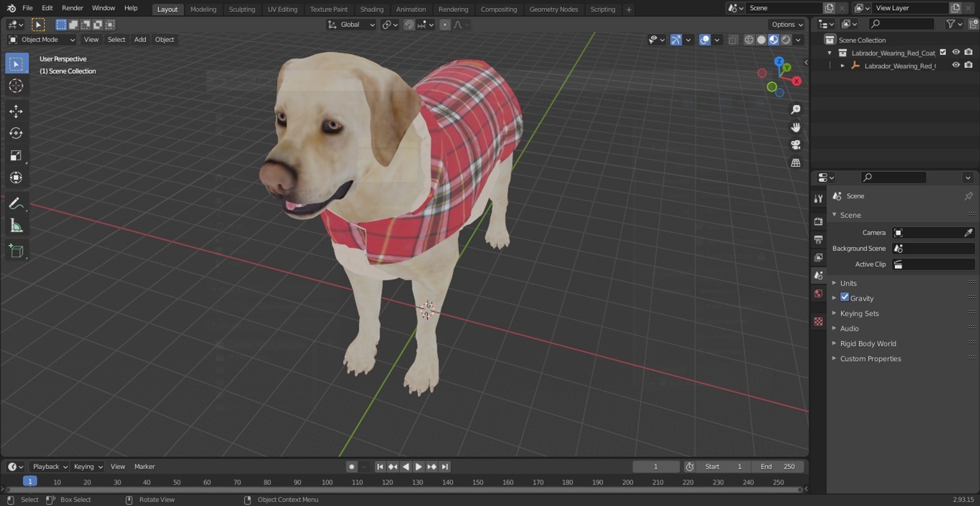
Task: Switch to solid viewport shading
Action: pyautogui.click(x=761, y=40)
